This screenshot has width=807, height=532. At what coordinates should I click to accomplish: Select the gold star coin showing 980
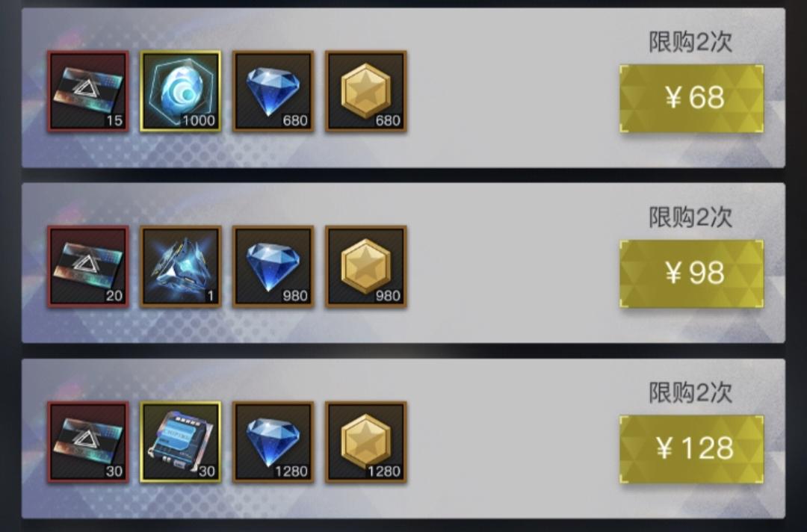pyautogui.click(x=366, y=267)
